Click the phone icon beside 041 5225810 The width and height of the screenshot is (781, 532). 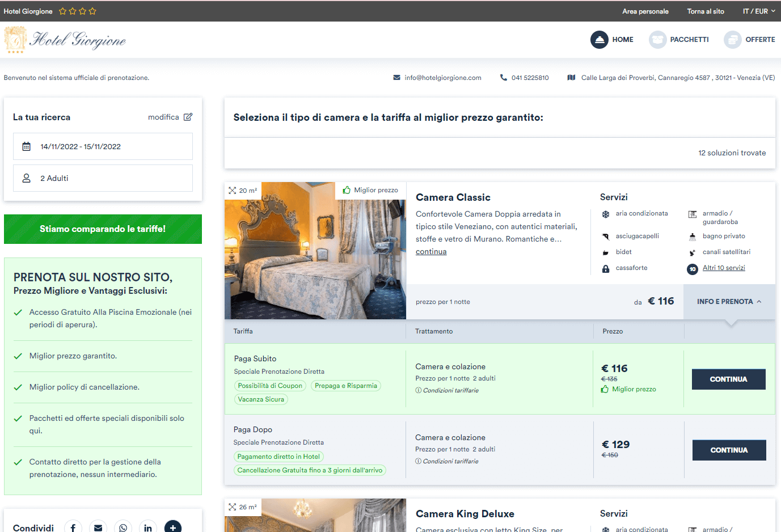click(x=504, y=78)
